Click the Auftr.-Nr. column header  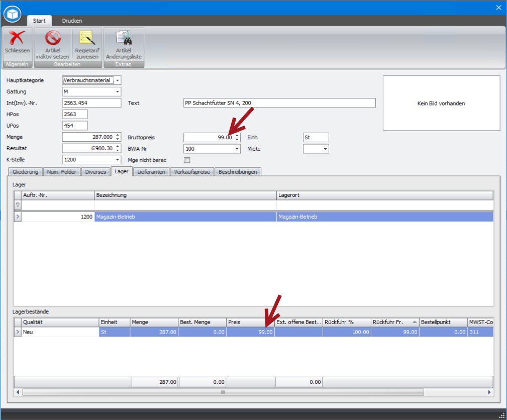(58, 195)
